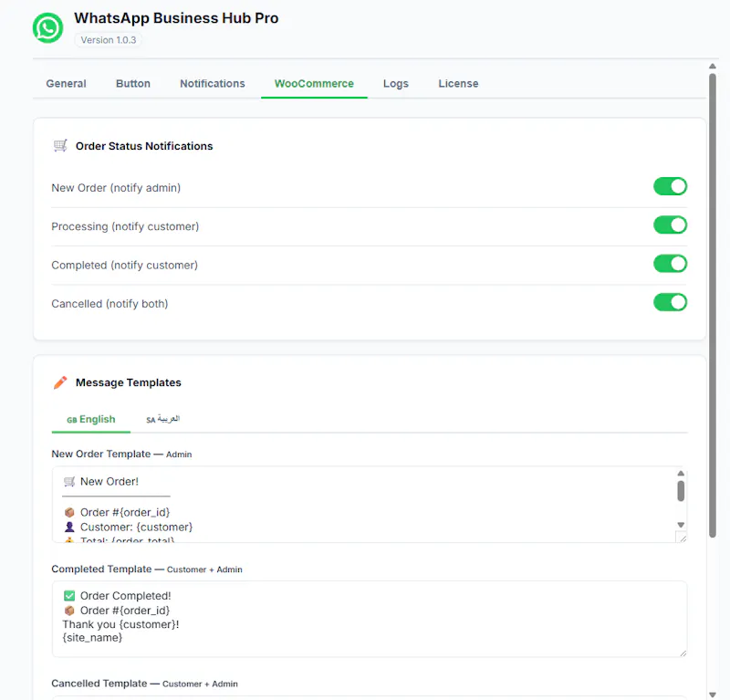Go to the Logs tab

pyautogui.click(x=396, y=83)
